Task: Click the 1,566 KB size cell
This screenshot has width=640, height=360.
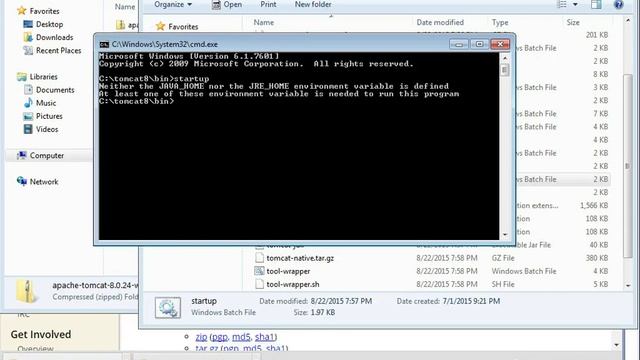Action: pyautogui.click(x=594, y=205)
